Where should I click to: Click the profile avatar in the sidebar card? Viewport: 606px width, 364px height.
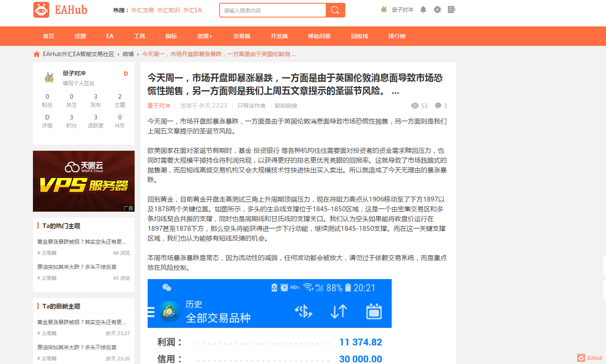49,77
